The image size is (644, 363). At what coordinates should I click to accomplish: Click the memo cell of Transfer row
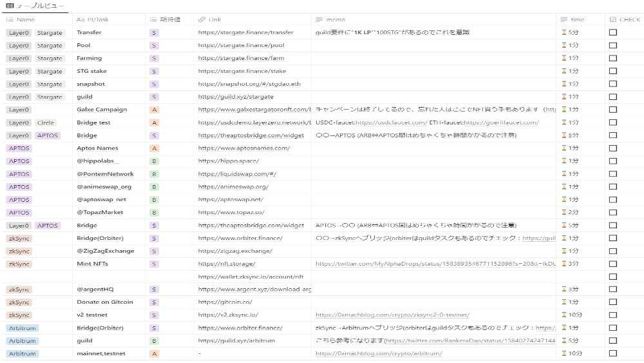click(x=434, y=32)
